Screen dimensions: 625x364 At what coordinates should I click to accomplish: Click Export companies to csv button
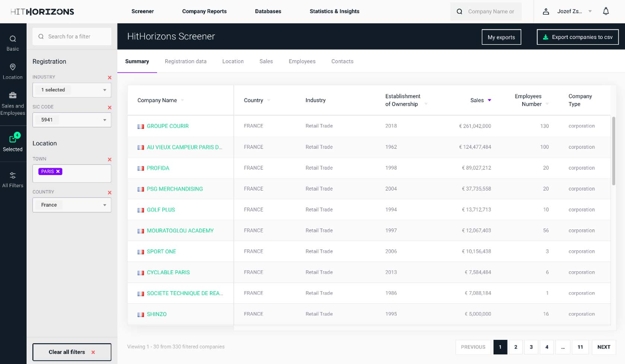click(x=578, y=37)
